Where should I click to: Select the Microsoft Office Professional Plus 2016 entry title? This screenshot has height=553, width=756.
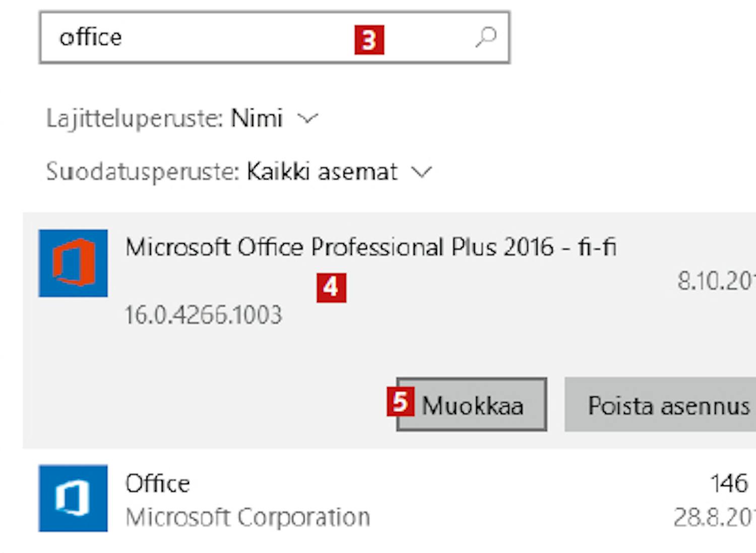click(371, 247)
